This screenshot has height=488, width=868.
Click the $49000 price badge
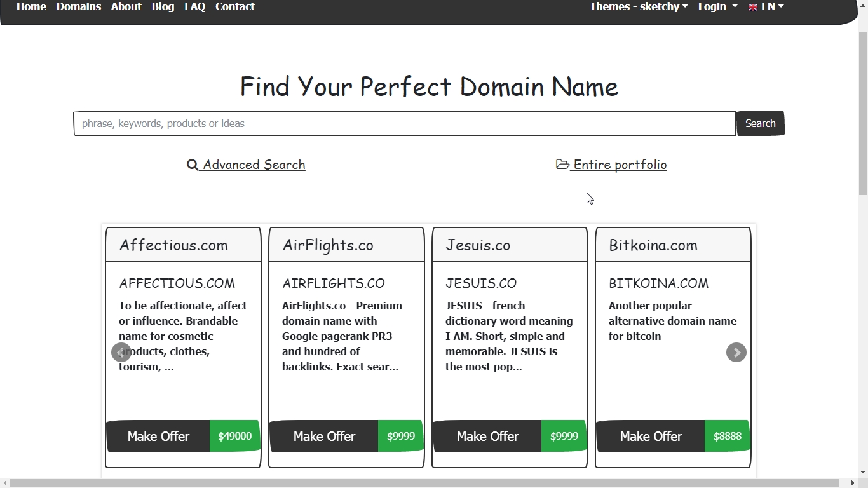(235, 436)
